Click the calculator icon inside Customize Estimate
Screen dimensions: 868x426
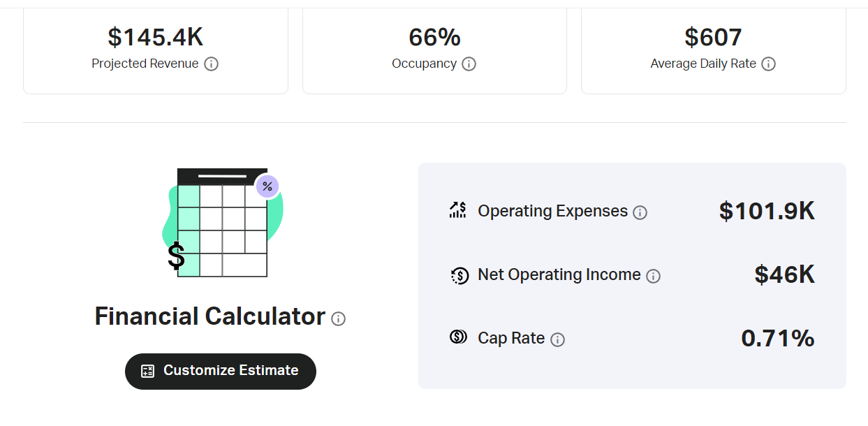click(147, 371)
